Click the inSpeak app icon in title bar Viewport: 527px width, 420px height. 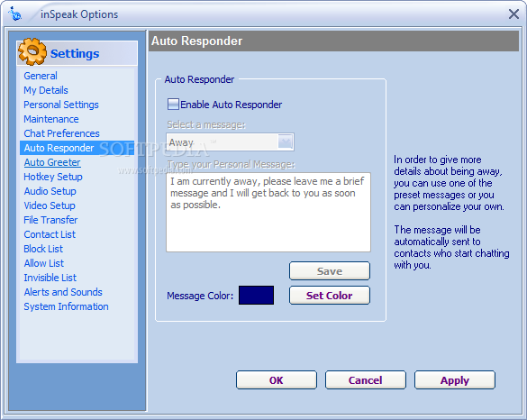click(14, 14)
